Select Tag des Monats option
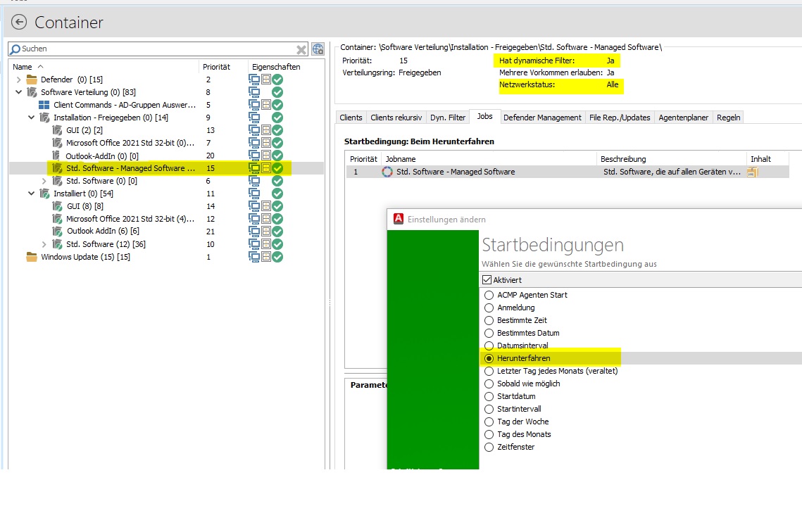This screenshot has width=802, height=532. point(489,434)
